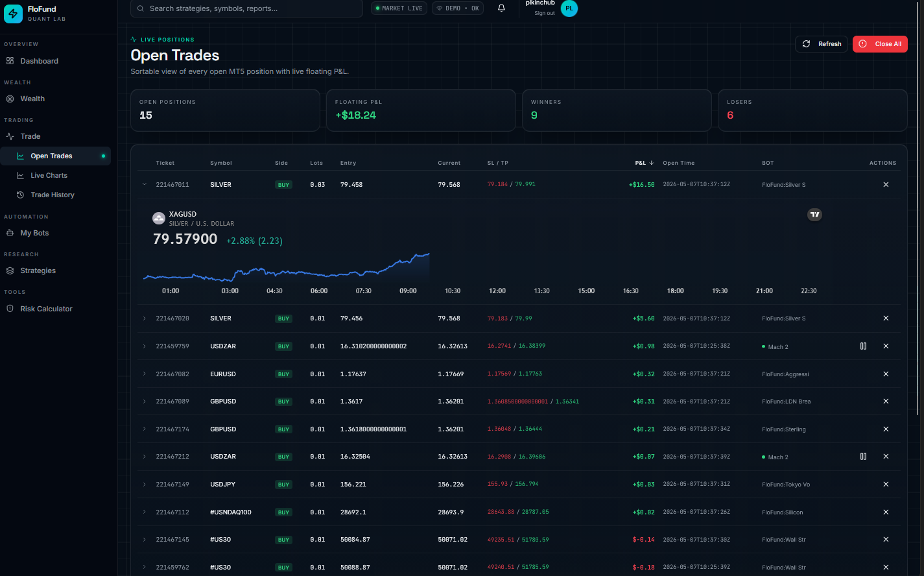Sort by the P&L column
The image size is (924, 576).
point(644,163)
